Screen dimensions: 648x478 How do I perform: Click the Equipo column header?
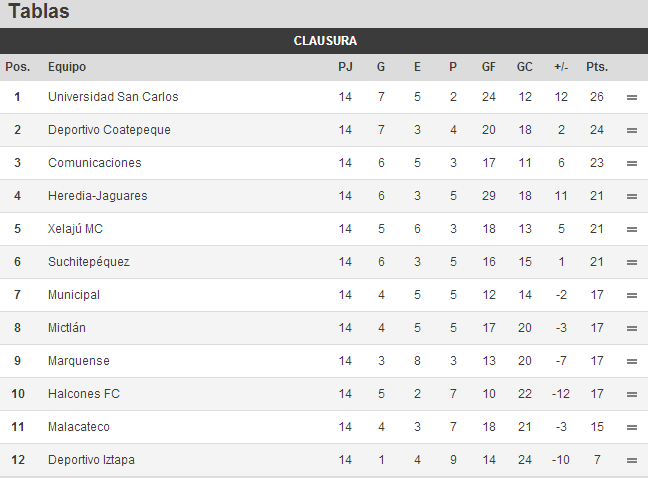click(x=67, y=67)
